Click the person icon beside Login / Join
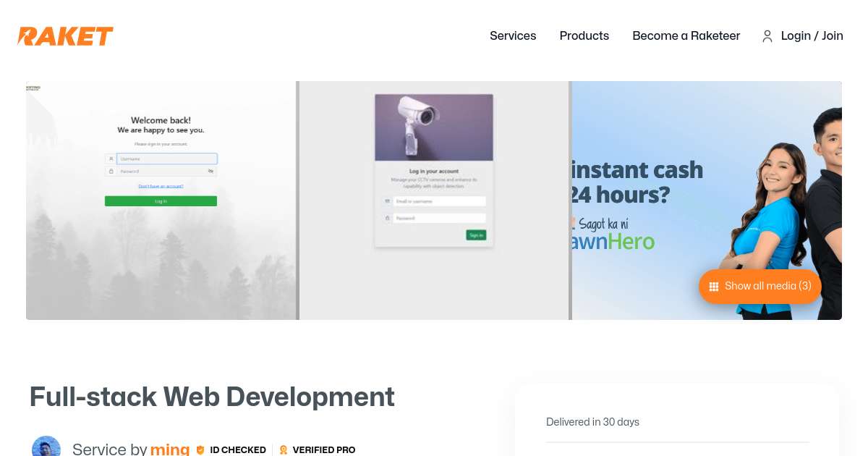Image resolution: width=868 pixels, height=456 pixels. (x=767, y=36)
